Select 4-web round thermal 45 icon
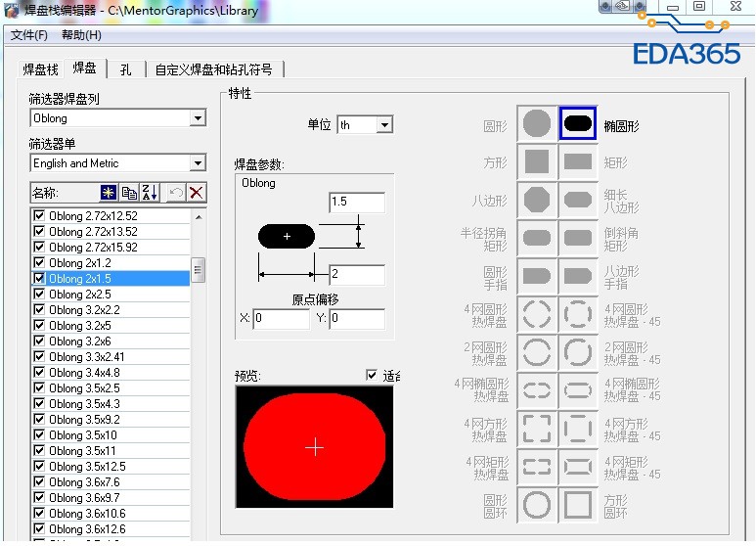The image size is (756, 546). pyautogui.click(x=578, y=314)
